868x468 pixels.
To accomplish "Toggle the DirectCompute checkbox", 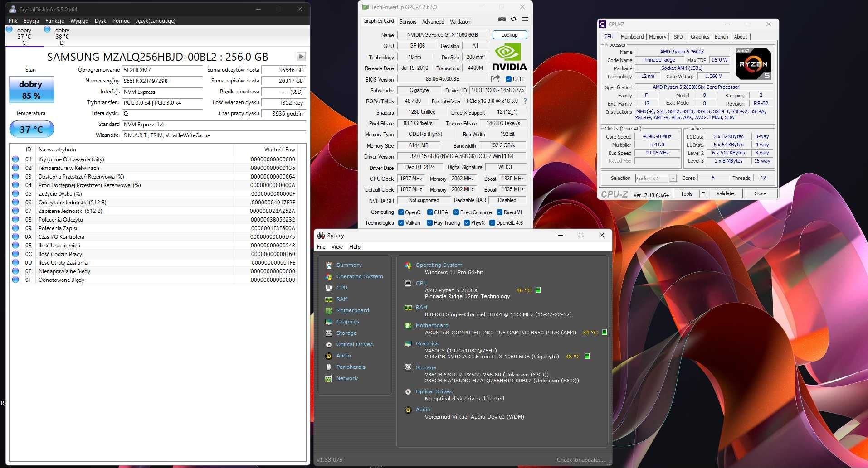I will tap(456, 212).
